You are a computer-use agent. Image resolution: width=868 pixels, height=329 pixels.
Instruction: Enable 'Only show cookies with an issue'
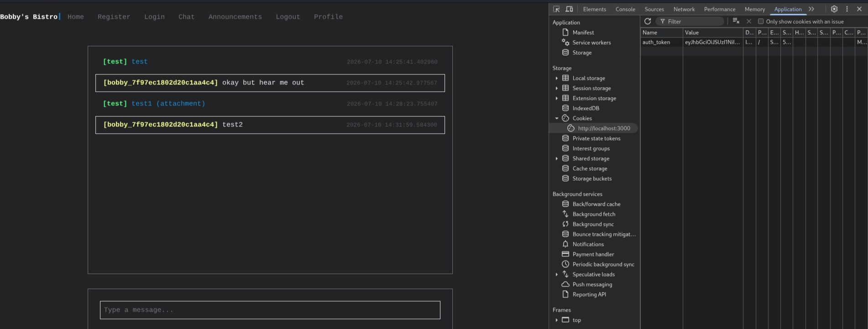[x=761, y=21]
